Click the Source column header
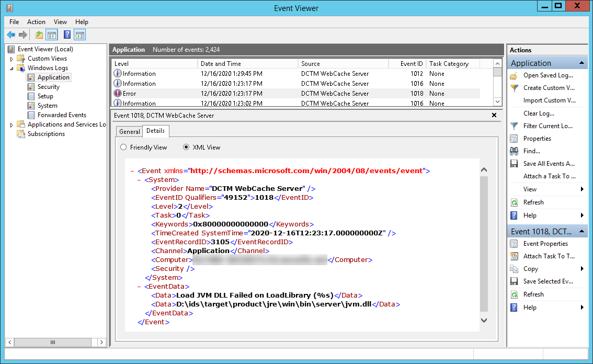The image size is (593, 364). tap(344, 64)
